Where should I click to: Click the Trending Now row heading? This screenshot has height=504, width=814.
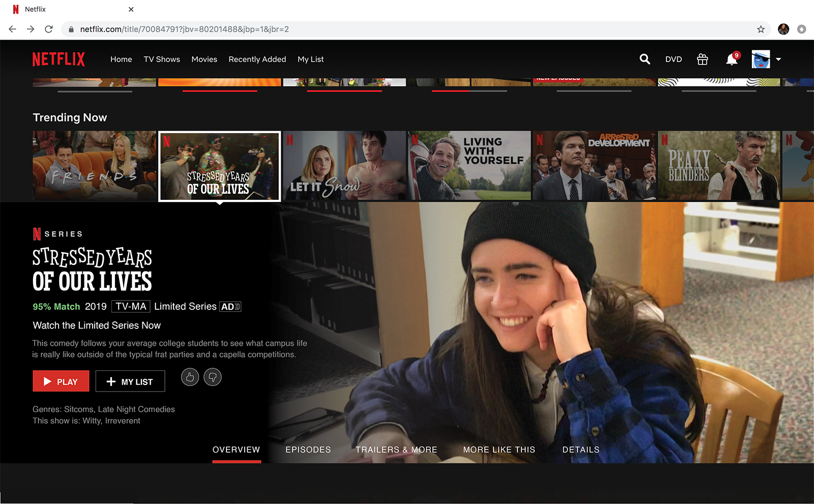tap(70, 117)
